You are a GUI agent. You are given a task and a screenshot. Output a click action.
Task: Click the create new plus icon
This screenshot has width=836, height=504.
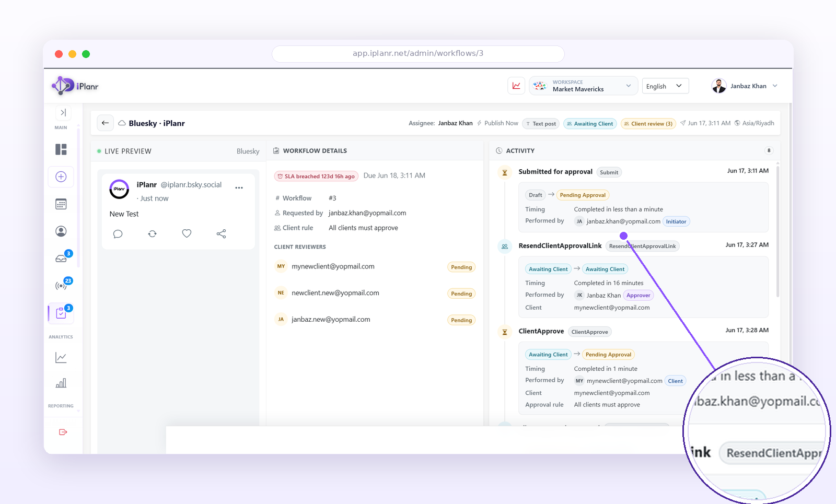coord(61,177)
